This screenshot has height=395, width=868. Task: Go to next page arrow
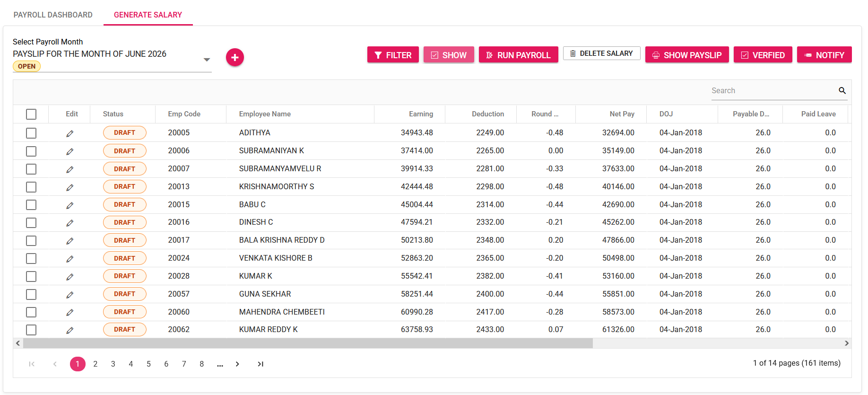point(237,364)
